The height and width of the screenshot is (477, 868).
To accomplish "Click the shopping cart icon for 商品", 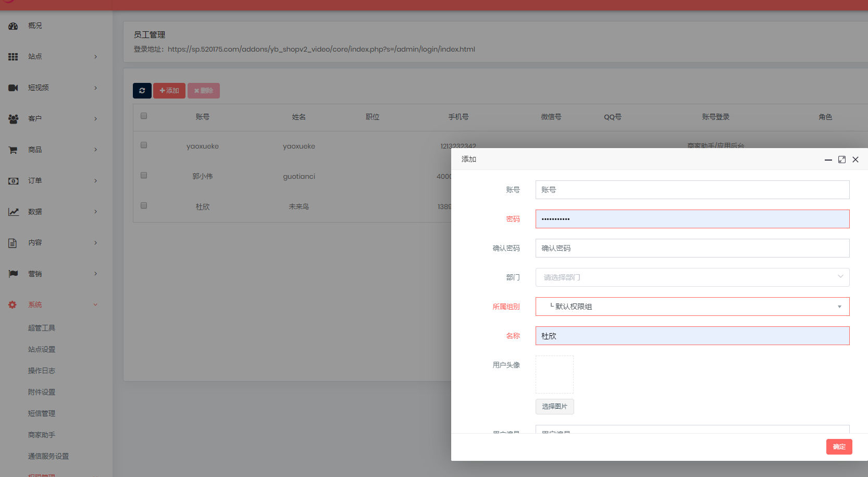I will click(x=13, y=150).
